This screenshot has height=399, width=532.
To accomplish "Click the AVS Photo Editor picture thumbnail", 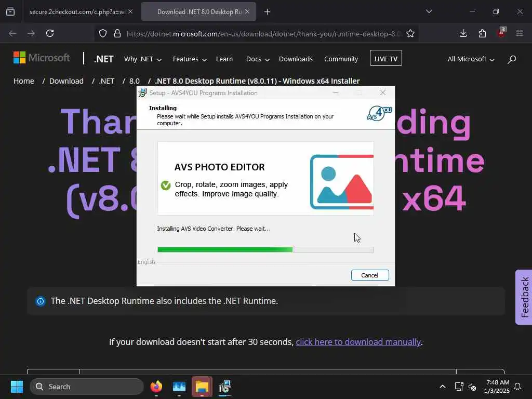I will [x=342, y=182].
